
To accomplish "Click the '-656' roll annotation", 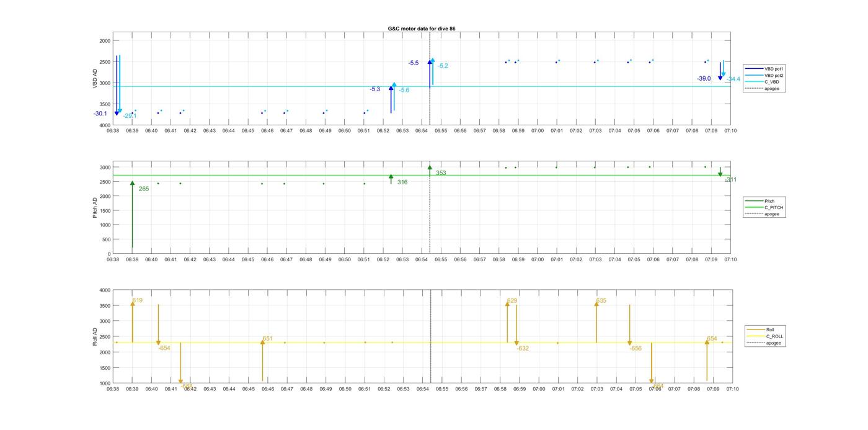I will (635, 349).
